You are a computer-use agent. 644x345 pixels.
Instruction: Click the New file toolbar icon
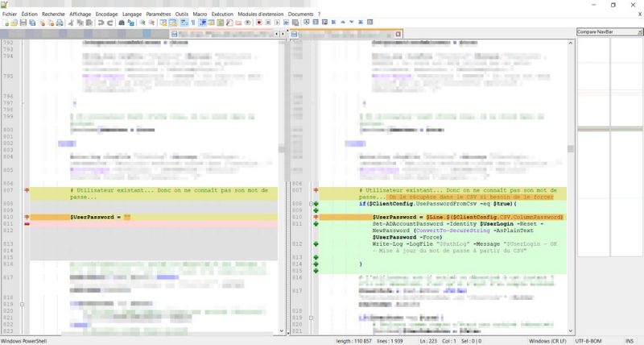pyautogui.click(x=5, y=23)
